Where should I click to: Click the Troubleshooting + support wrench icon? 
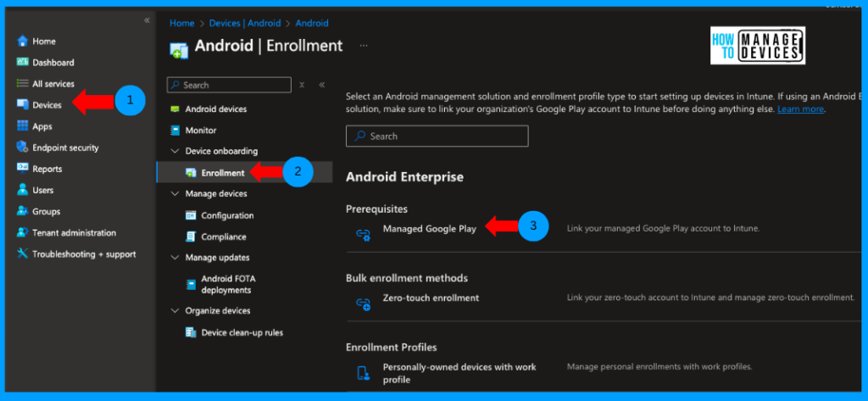pos(22,253)
